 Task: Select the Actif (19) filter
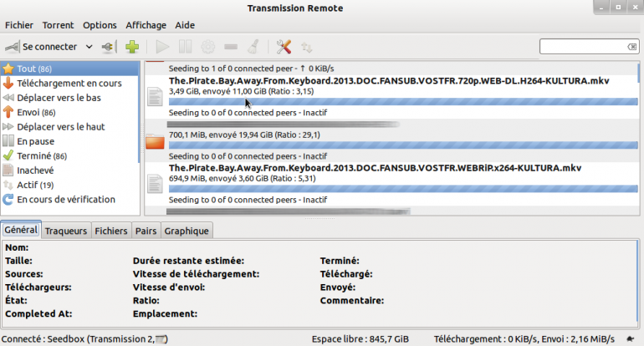tap(35, 185)
